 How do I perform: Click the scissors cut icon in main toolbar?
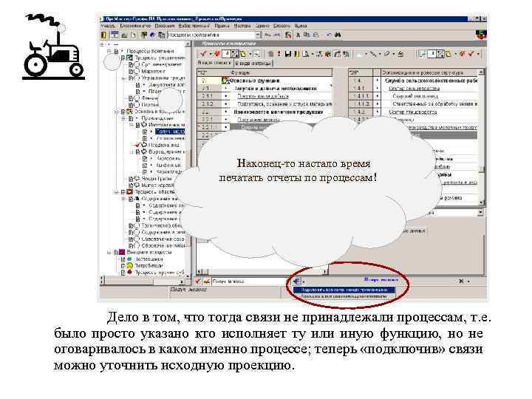[x=299, y=35]
